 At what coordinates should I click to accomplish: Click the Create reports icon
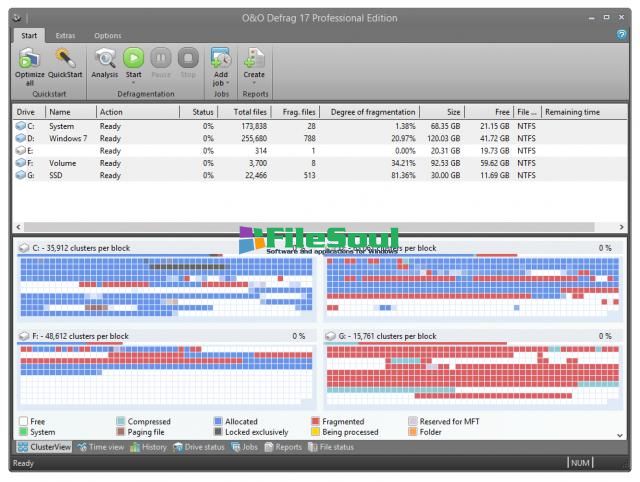255,58
